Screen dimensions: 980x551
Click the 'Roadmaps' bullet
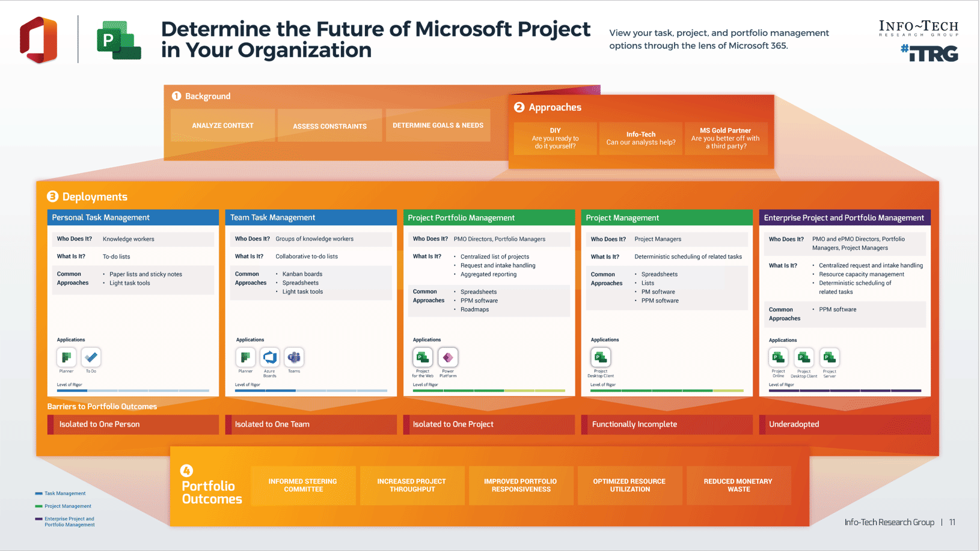click(474, 309)
